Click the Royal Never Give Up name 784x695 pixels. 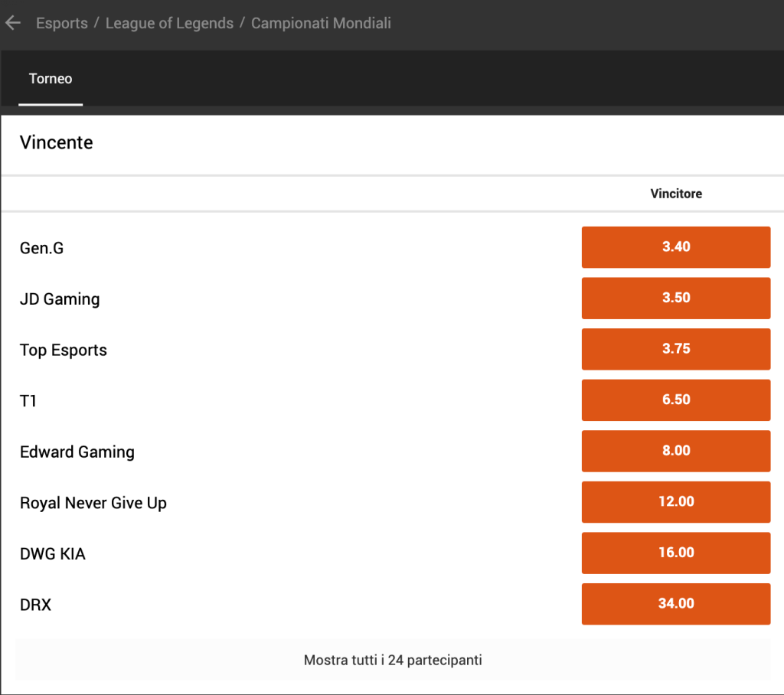tap(93, 503)
